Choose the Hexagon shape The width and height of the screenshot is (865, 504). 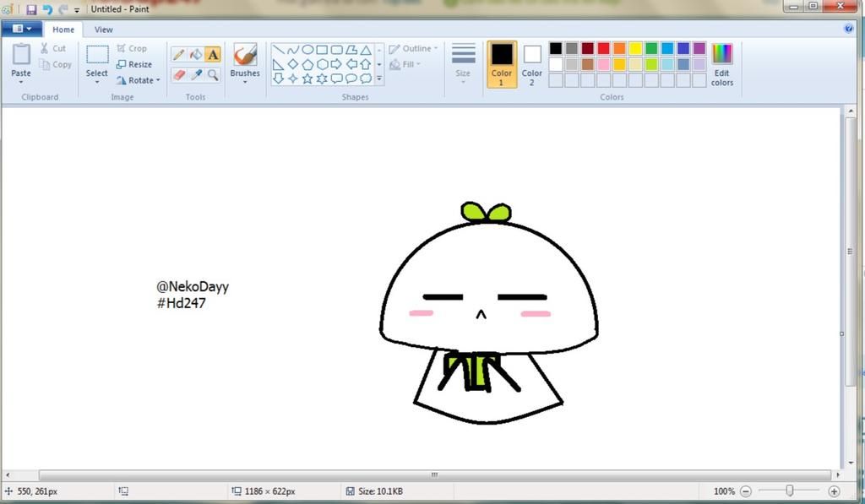tap(322, 64)
